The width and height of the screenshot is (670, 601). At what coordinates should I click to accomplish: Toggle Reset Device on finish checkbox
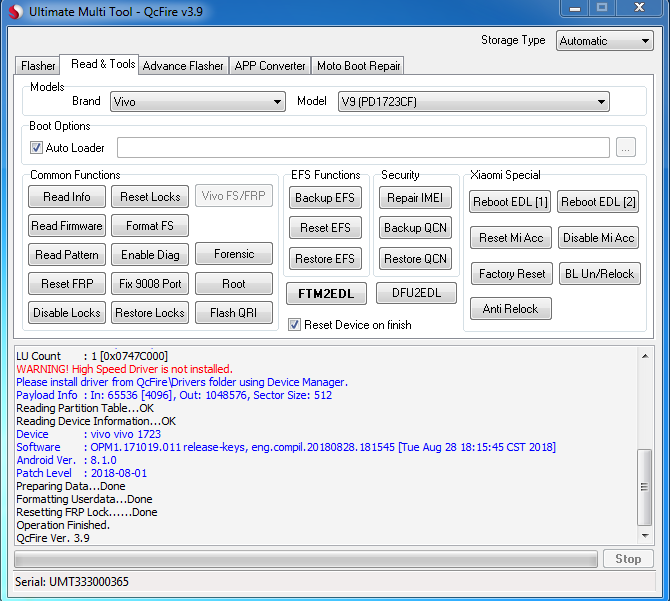[x=294, y=325]
